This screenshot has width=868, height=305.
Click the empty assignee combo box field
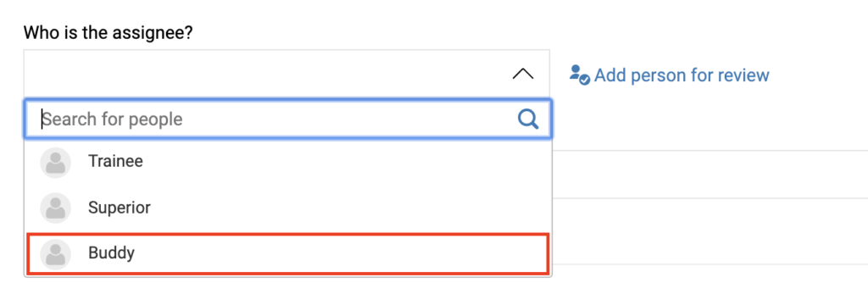[x=287, y=74]
